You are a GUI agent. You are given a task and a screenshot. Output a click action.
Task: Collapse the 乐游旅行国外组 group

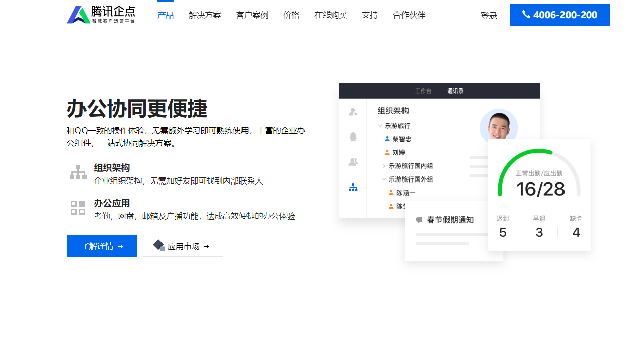[384, 179]
